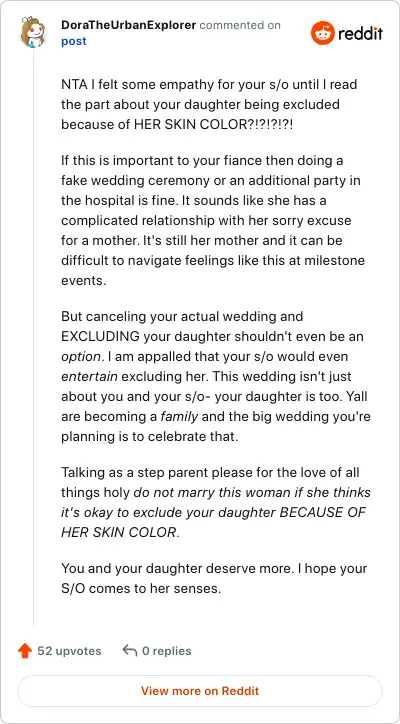
Task: Click the orange Reddit Snoo logo
Action: click(322, 33)
